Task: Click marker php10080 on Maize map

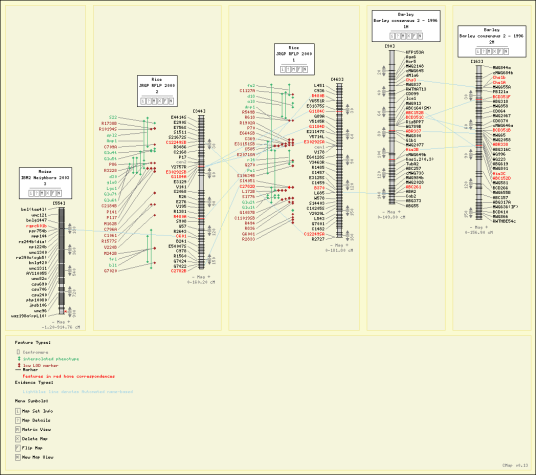Action: pos(37,300)
